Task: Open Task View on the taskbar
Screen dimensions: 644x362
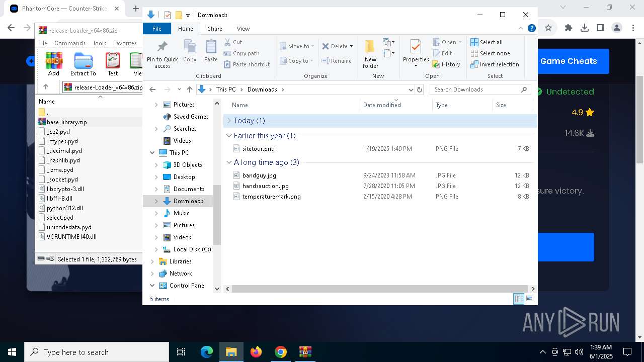Action: coord(181,352)
